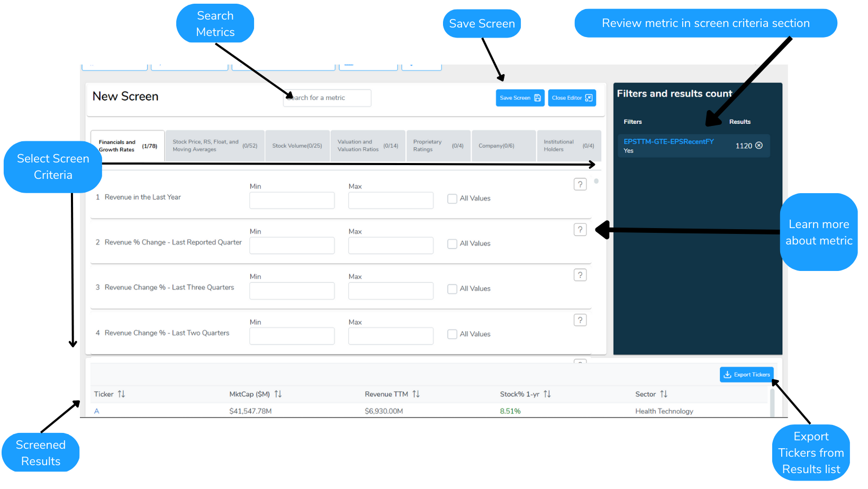
Task: Click the $6,930.00M revenue cell
Action: click(384, 411)
